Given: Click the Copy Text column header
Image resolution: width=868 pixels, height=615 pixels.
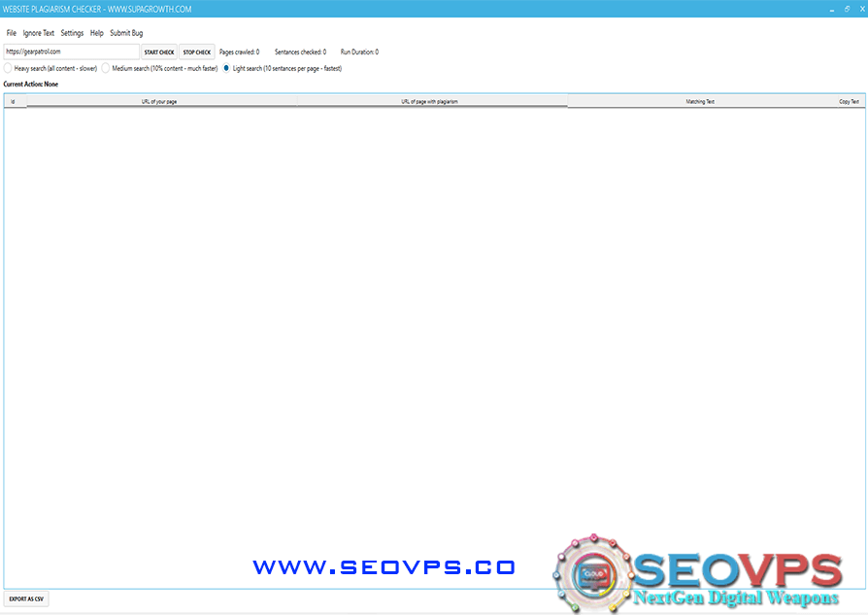Looking at the screenshot, I should pyautogui.click(x=849, y=101).
